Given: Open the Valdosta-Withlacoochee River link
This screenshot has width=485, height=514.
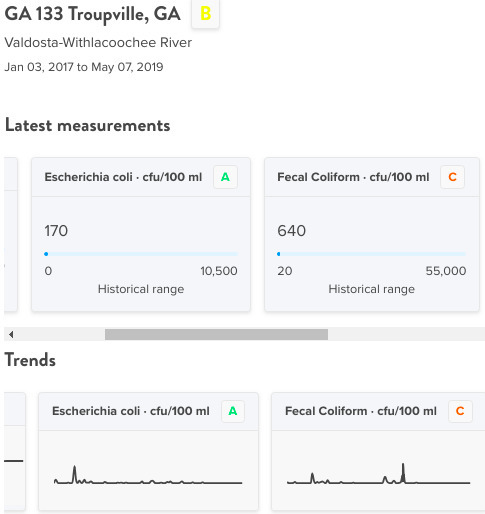Looking at the screenshot, I should [x=98, y=43].
